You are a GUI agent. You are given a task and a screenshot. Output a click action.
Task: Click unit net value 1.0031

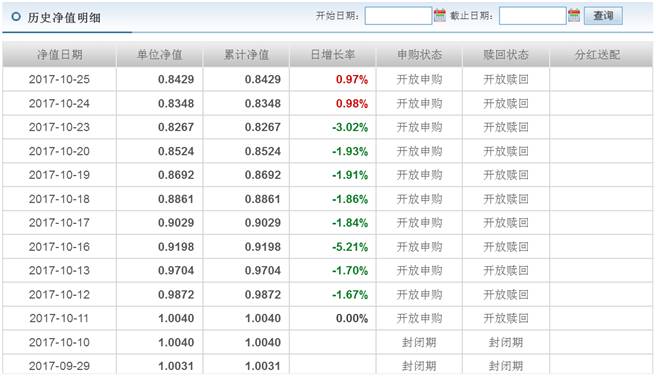[176, 366]
